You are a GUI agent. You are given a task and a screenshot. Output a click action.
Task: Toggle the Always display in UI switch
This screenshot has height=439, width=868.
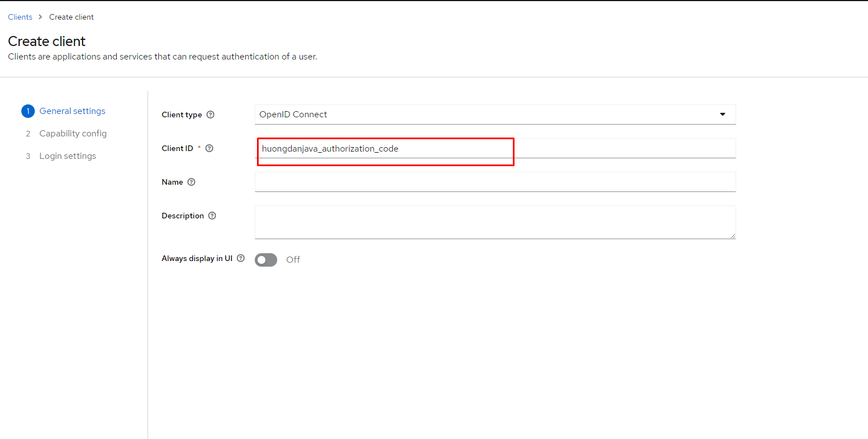266,259
